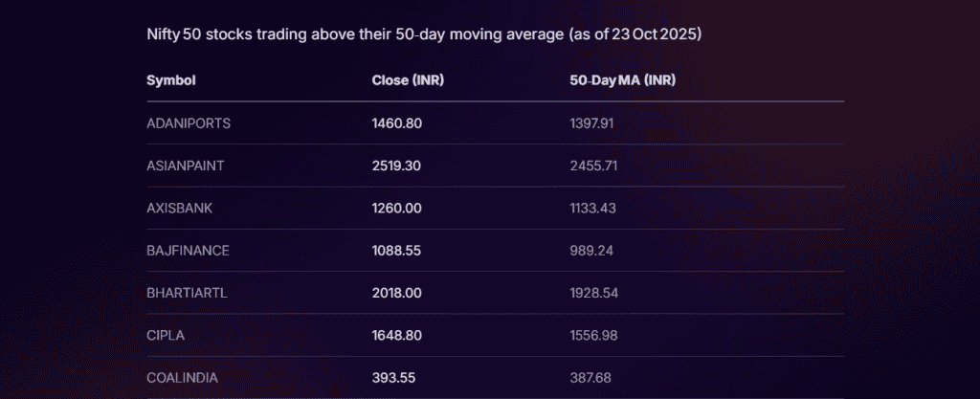Click AXISBANK moving average value 1133.43
980x399 pixels.
coord(593,208)
